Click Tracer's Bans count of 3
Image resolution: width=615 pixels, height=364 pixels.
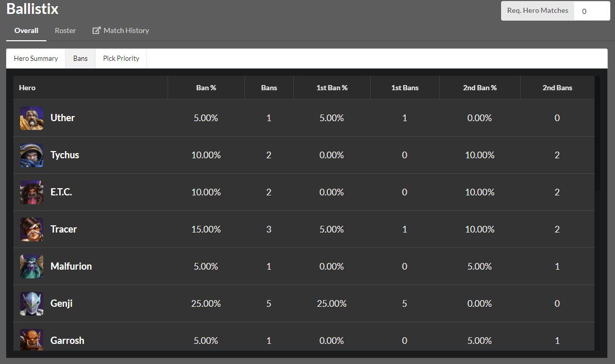coord(269,229)
